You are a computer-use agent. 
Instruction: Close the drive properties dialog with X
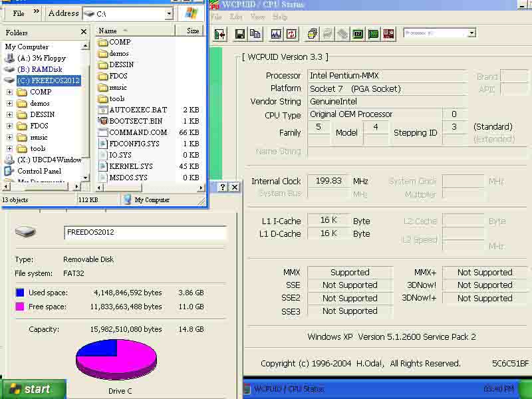[235, 187]
